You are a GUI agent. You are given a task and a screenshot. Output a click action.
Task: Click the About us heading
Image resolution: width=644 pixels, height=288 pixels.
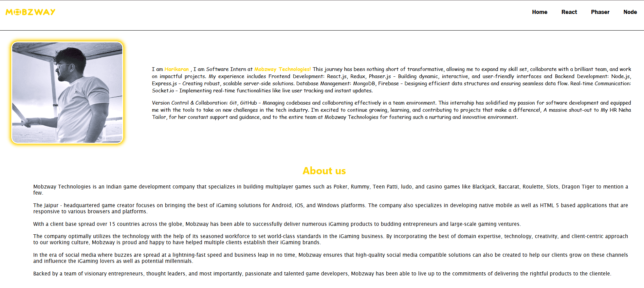pos(324,171)
